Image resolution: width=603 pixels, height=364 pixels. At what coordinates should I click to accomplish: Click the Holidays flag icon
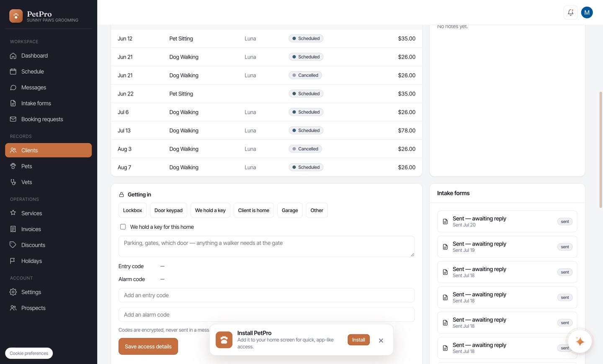pyautogui.click(x=13, y=261)
